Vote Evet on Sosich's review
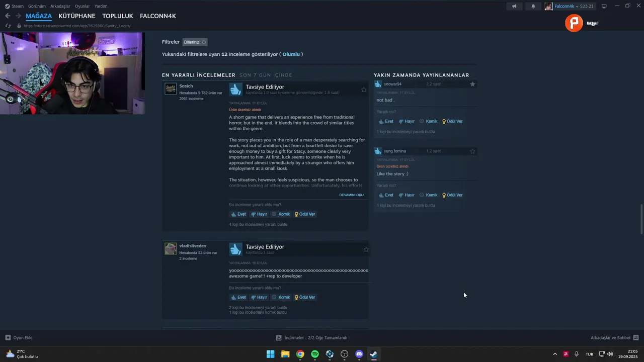Image resolution: width=644 pixels, height=362 pixels. [238, 214]
